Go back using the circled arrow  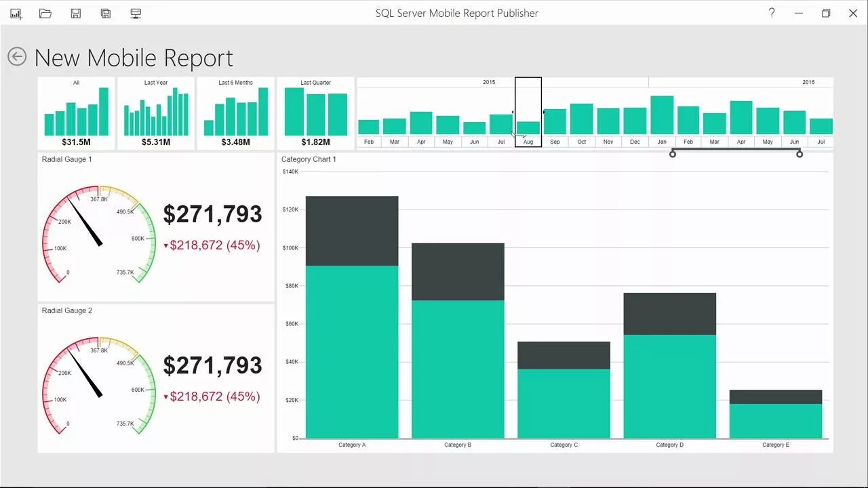(17, 57)
